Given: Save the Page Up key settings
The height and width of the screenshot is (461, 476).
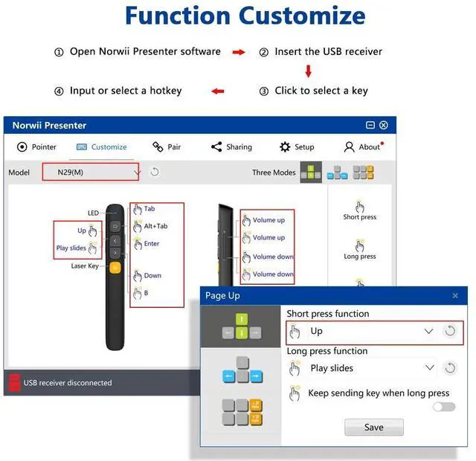Looking at the screenshot, I should tap(374, 427).
